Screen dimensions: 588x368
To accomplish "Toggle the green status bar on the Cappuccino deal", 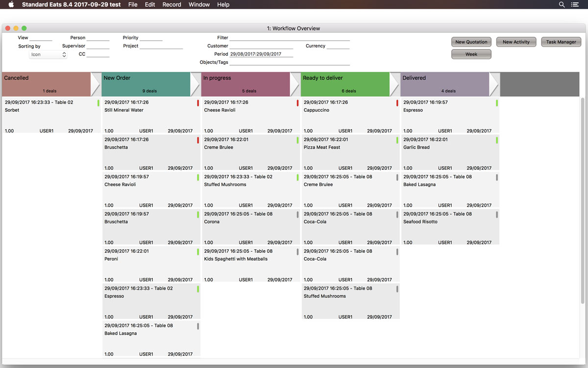I will coord(396,103).
